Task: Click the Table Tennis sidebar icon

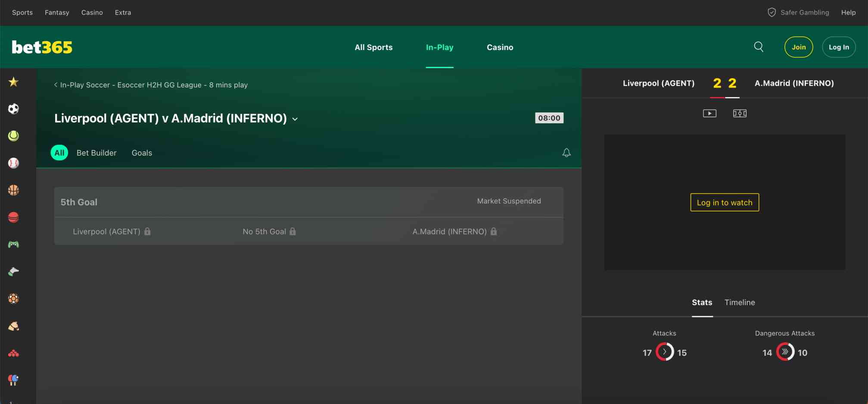Action: click(13, 380)
